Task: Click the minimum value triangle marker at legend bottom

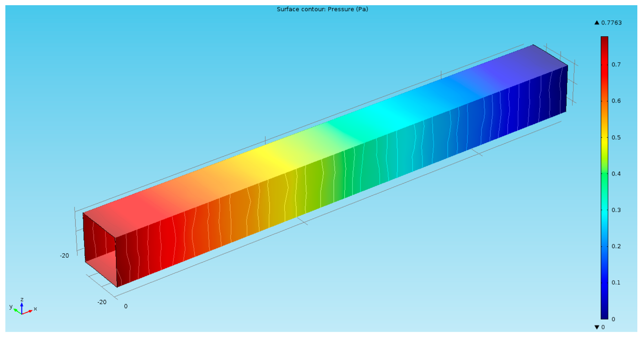Action: pyautogui.click(x=596, y=327)
